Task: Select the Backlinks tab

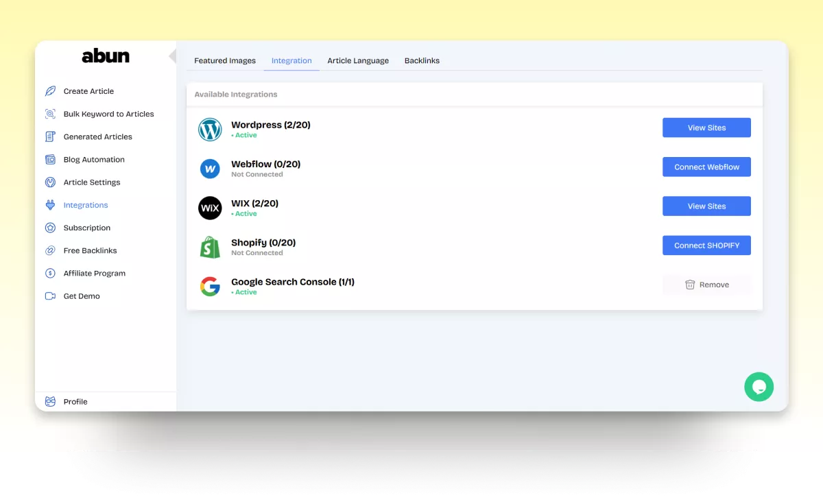Action: tap(422, 61)
